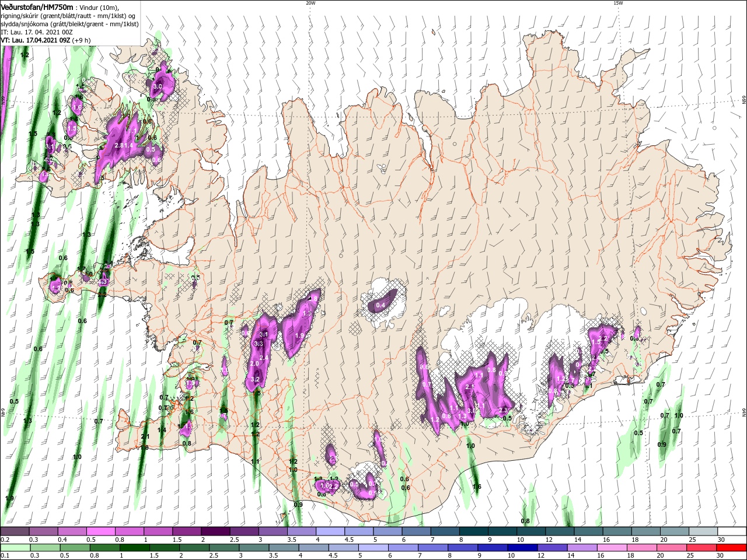Screen dimensions: 747x560
Task: Pick the white upper swatch after 30
Action: [x=732, y=531]
